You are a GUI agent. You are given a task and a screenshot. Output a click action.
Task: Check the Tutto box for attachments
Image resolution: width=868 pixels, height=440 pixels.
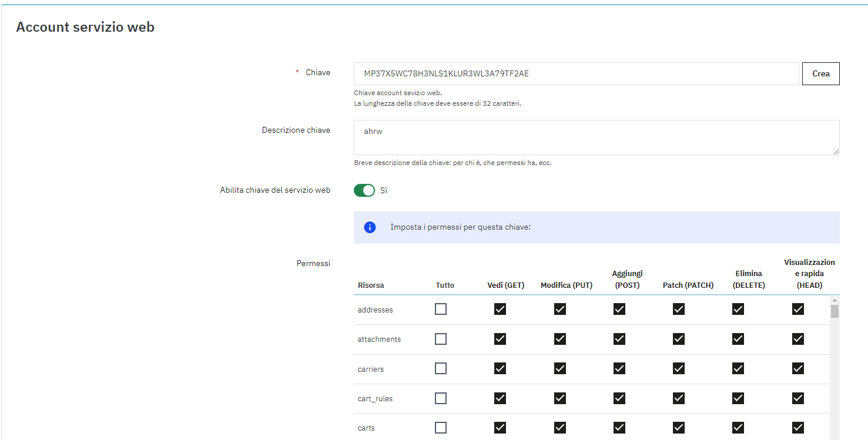[441, 339]
